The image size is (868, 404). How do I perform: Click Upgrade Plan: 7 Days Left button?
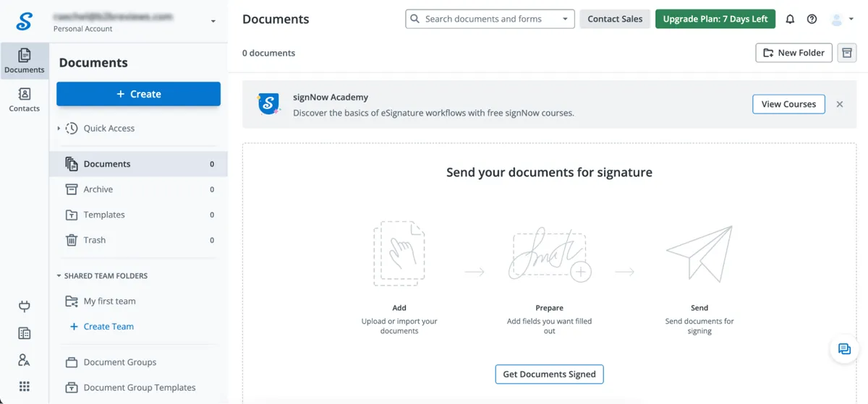715,19
